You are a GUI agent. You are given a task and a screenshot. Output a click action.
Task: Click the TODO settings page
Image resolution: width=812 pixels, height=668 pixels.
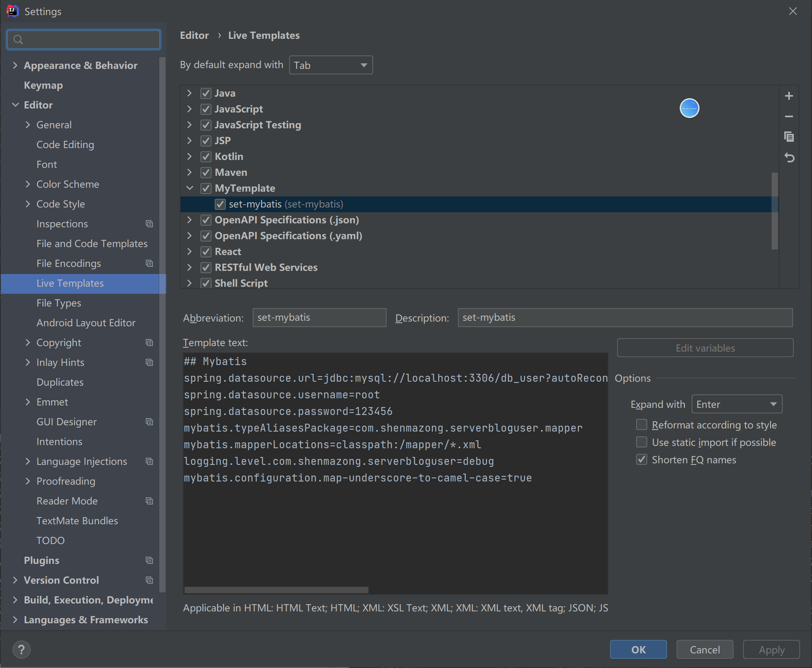coord(50,540)
